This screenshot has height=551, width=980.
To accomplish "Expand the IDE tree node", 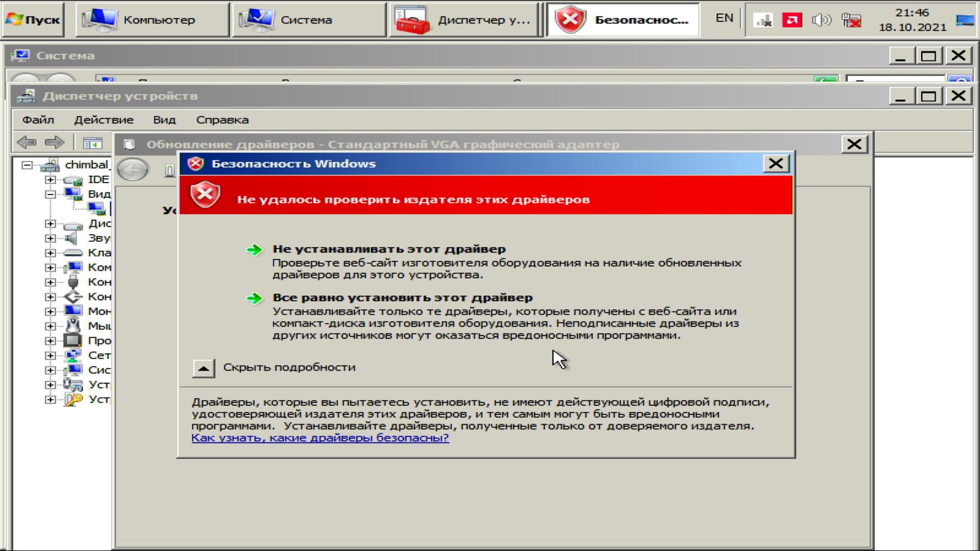I will [x=50, y=180].
